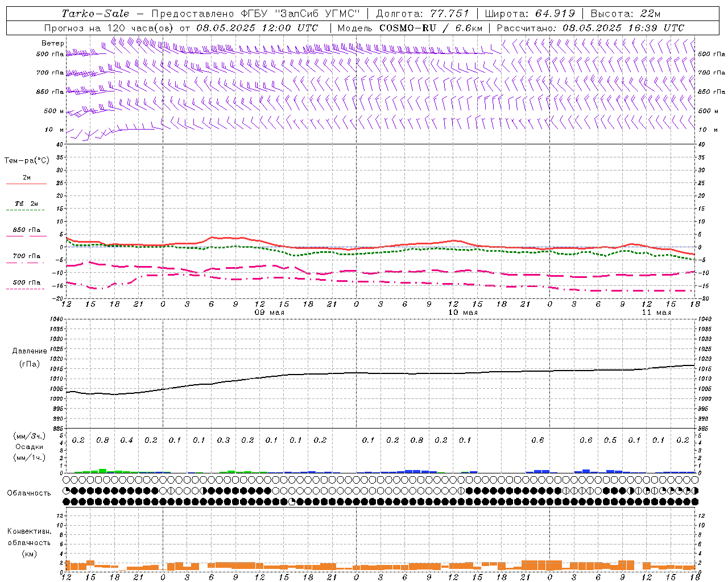Click the 'Ветер' wind panel label
728x582 pixels.
[x=53, y=43]
